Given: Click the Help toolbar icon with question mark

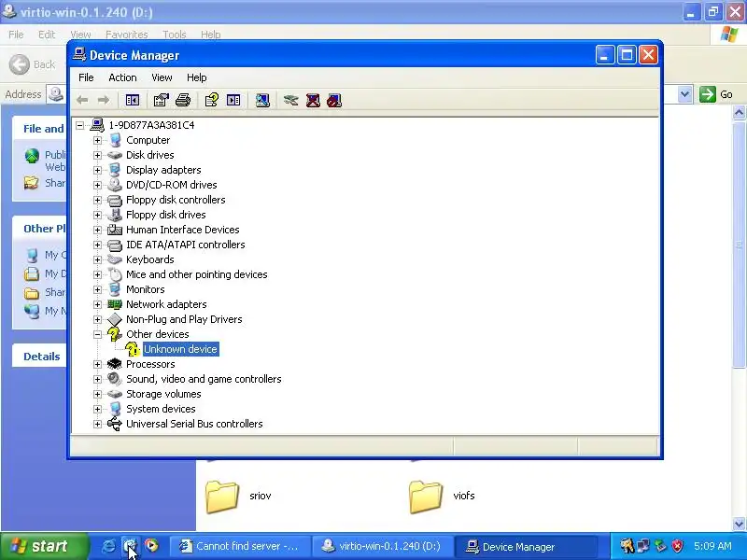Looking at the screenshot, I should (212, 100).
